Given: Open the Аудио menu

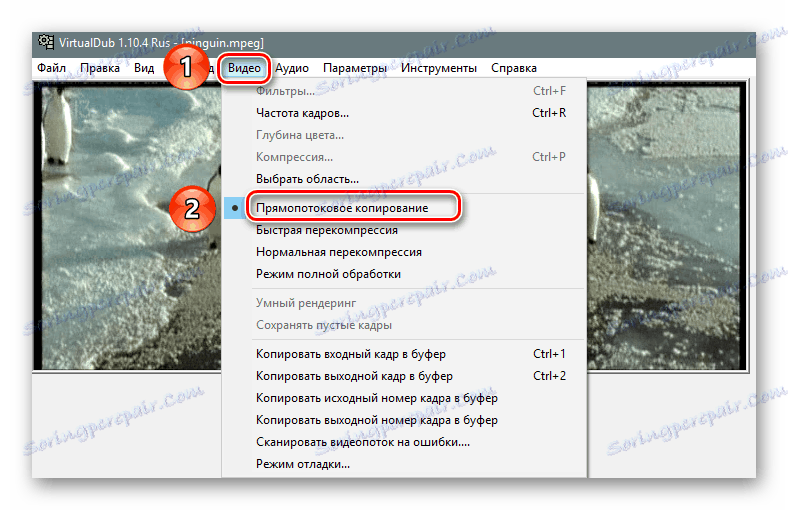Looking at the screenshot, I should pos(292,68).
